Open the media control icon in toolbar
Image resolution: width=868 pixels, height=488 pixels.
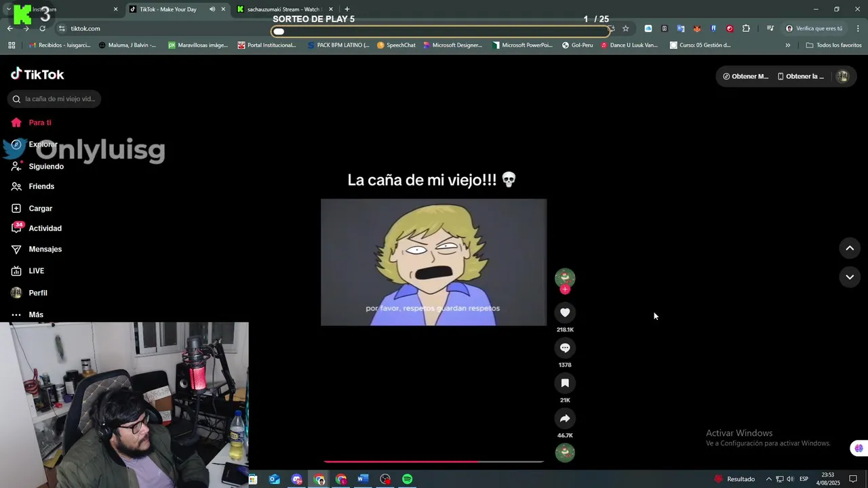[x=770, y=28]
